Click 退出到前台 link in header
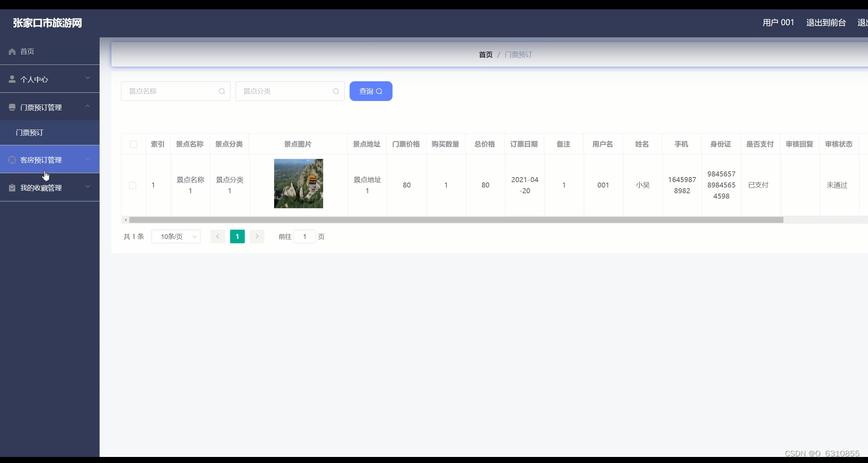The image size is (868, 463). pos(826,23)
